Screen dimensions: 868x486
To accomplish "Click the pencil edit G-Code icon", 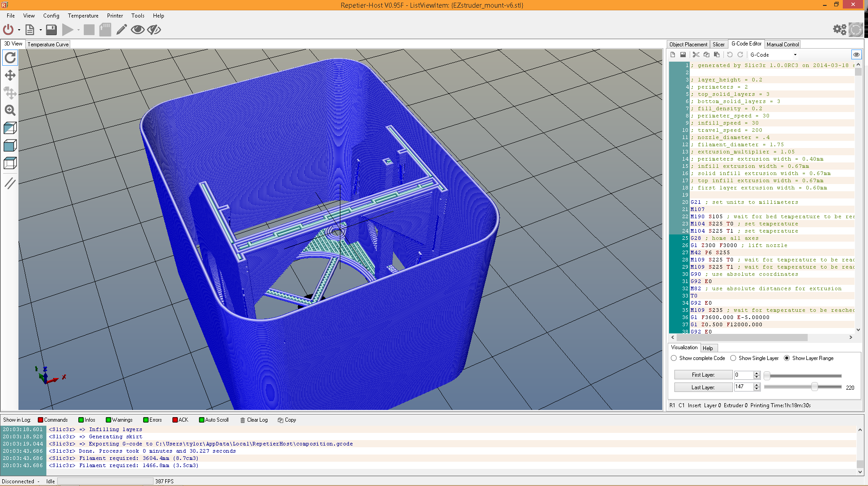I will point(121,30).
